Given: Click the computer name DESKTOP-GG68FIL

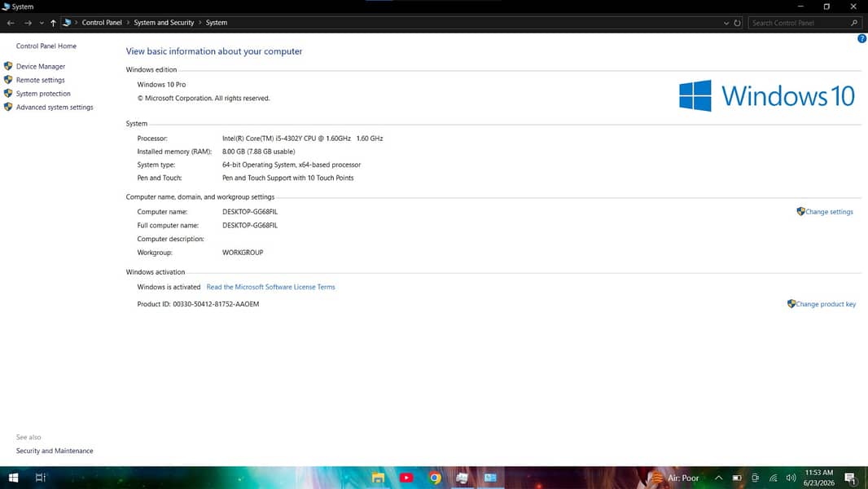Looking at the screenshot, I should [x=250, y=212].
